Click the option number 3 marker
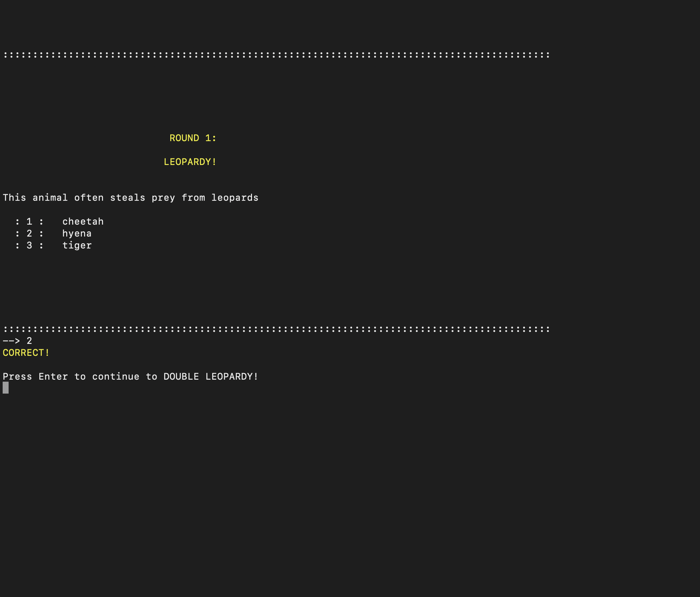 [x=29, y=245]
